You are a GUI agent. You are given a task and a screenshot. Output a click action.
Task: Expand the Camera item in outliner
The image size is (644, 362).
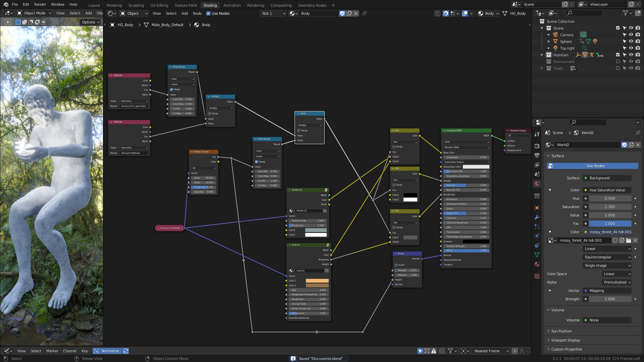(549, 35)
